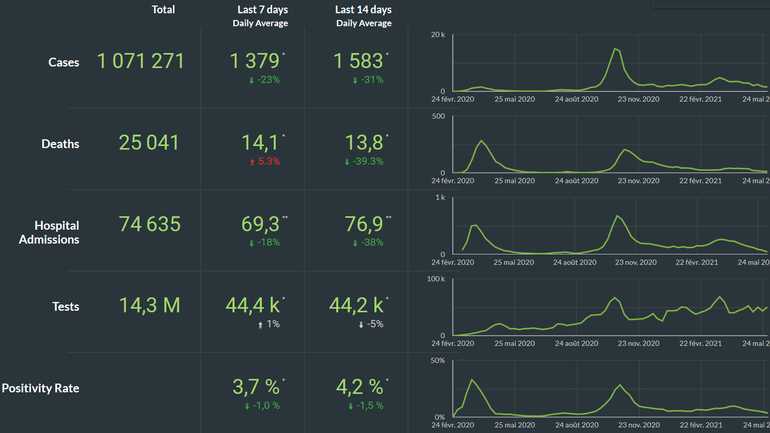Click the Tests total value 14,3 M
This screenshot has width=770, height=433.
pyautogui.click(x=150, y=306)
